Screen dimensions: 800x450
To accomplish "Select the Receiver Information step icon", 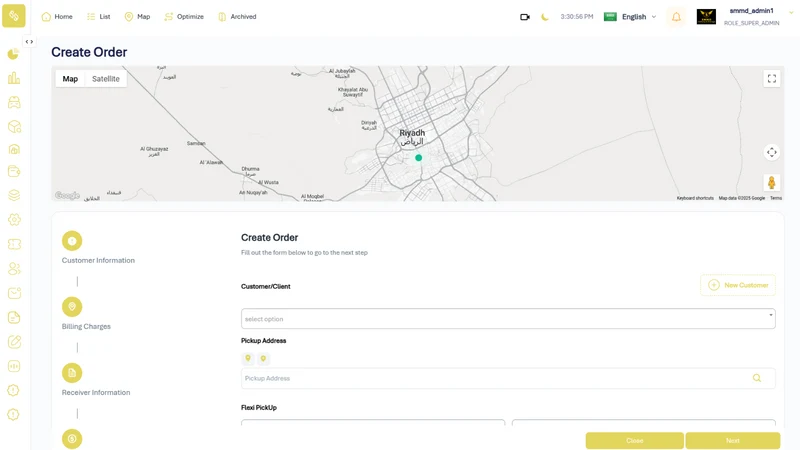I will [x=72, y=373].
